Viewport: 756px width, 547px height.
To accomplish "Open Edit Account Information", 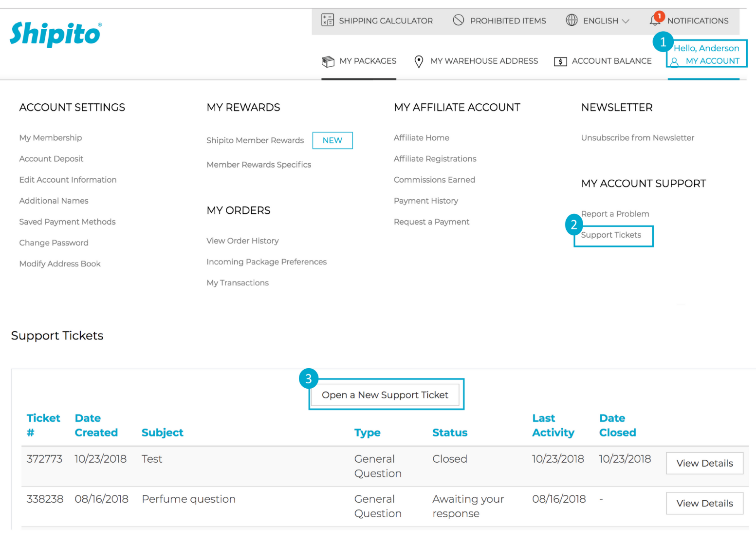I will point(68,180).
